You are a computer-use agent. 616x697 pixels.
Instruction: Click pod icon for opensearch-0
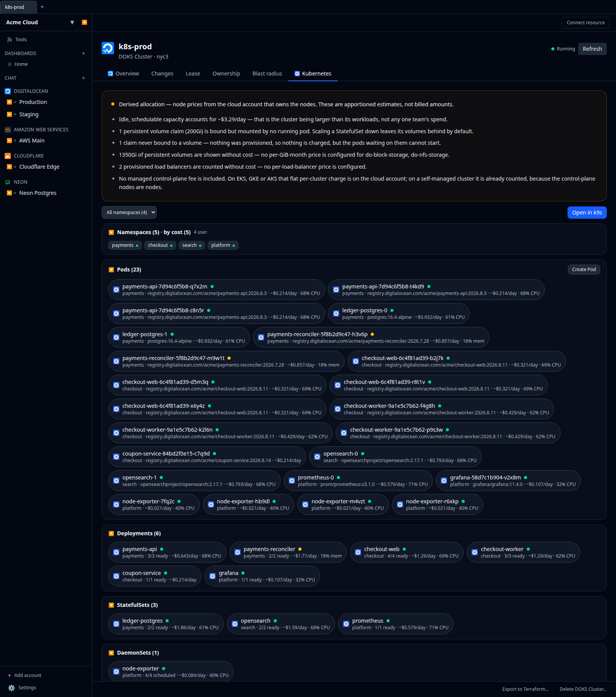[x=317, y=457]
